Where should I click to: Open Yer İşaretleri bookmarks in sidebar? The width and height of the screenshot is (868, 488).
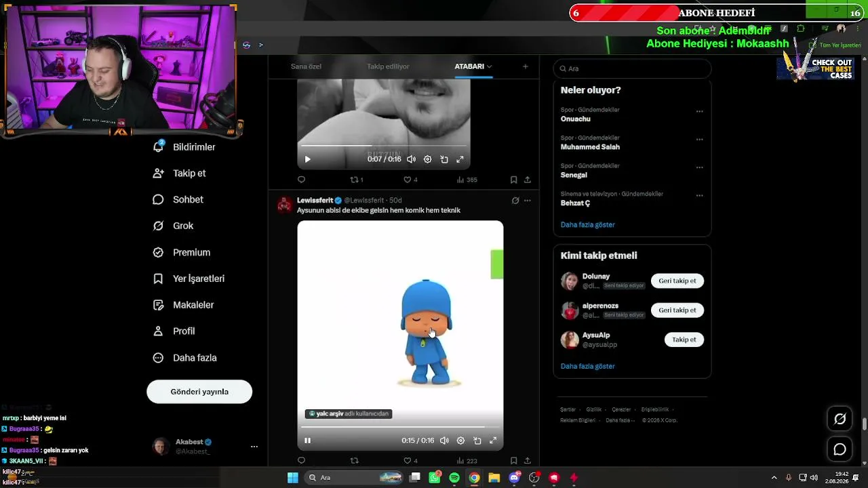[x=189, y=279]
